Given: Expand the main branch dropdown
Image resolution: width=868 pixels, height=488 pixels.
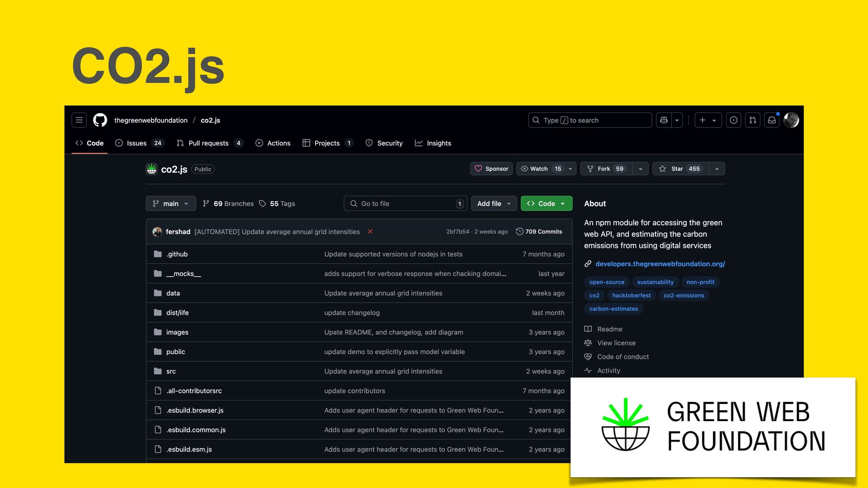Looking at the screenshot, I should tap(170, 204).
